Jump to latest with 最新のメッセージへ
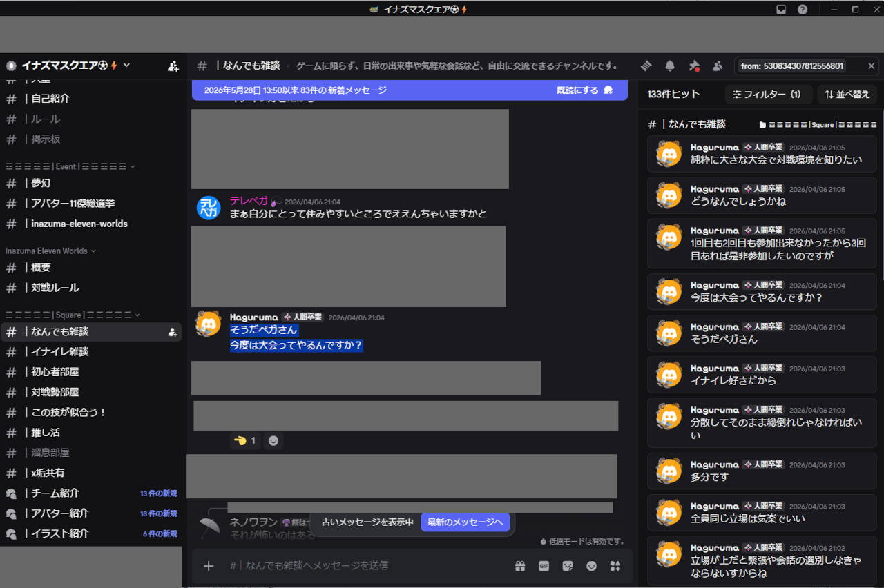 pos(465,522)
